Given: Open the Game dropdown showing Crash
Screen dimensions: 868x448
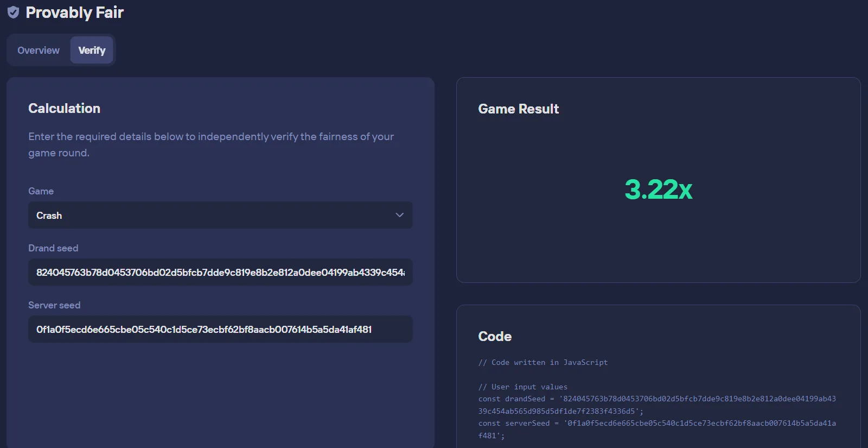Looking at the screenshot, I should pos(220,215).
